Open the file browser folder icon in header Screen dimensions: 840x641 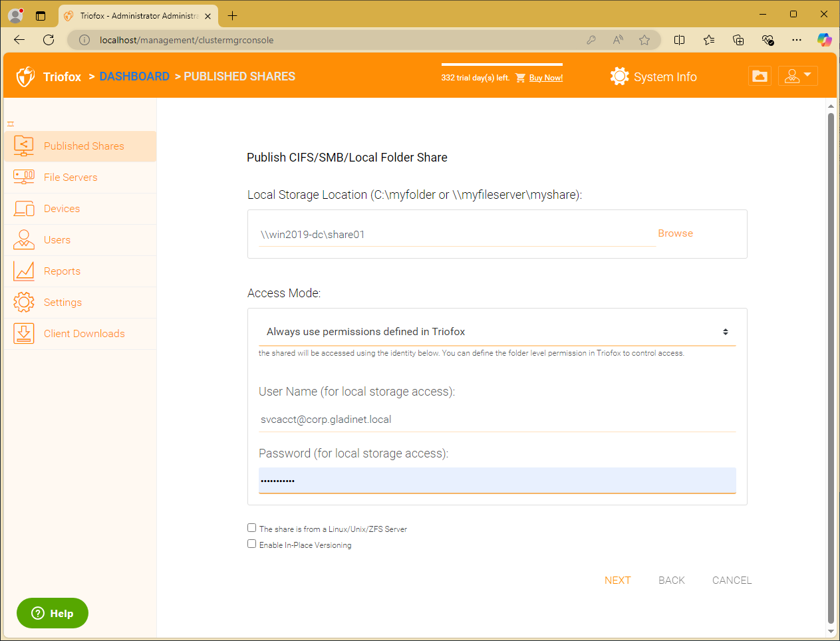click(760, 76)
